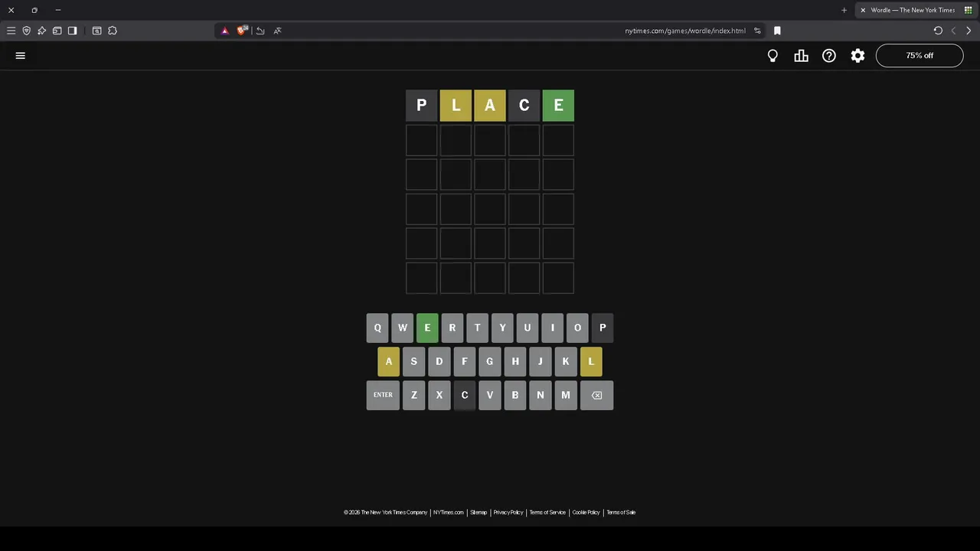Open the Terms of Service footer link
Viewport: 980px width, 551px height.
[547, 513]
